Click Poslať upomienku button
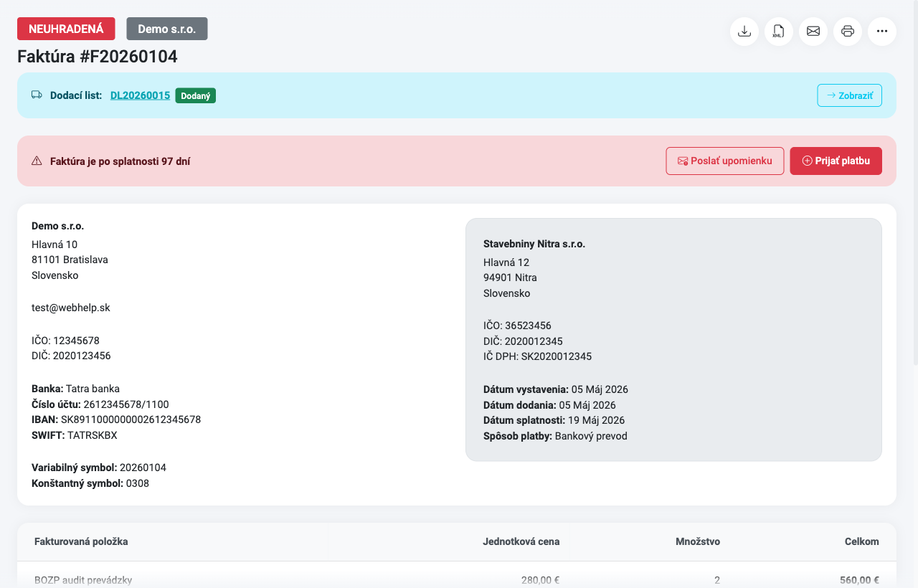Screen dimensions: 918x588 [x=725, y=161]
